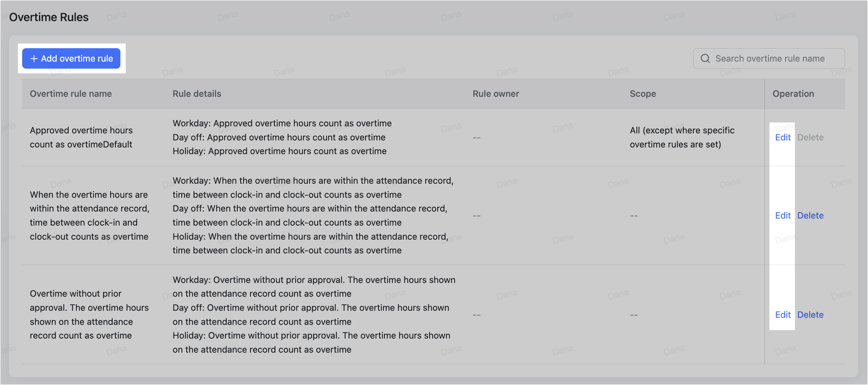Delete the Overtime without prior approval rule
Image resolution: width=868 pixels, height=385 pixels.
click(810, 314)
